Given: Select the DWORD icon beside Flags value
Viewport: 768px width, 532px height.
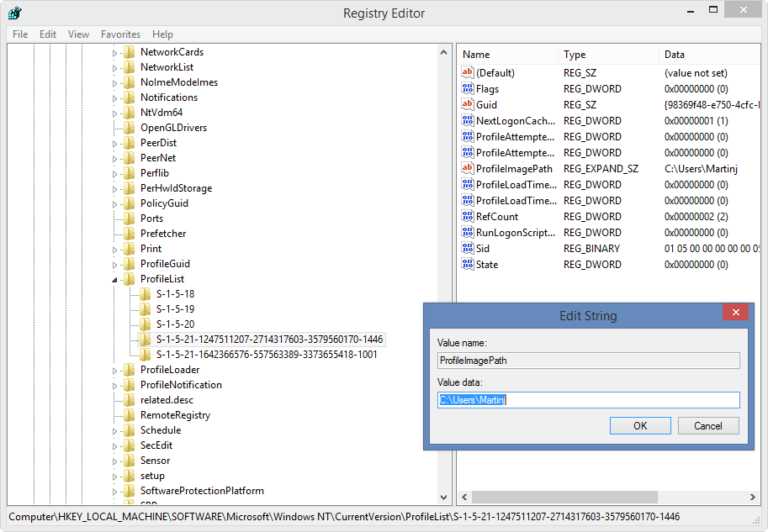Looking at the screenshot, I should pyautogui.click(x=468, y=89).
